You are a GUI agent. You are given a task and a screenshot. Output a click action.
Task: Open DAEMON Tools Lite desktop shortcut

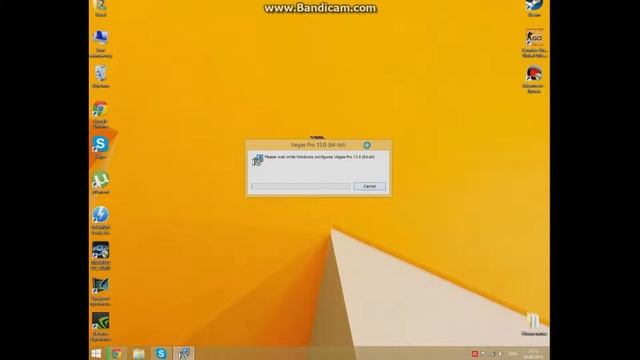point(100,221)
